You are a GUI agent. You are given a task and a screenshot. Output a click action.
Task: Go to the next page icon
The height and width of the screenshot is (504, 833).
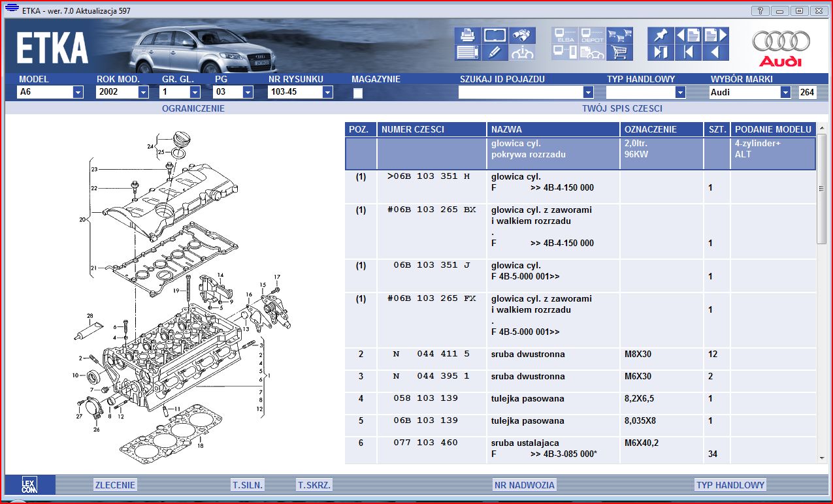[x=715, y=35]
